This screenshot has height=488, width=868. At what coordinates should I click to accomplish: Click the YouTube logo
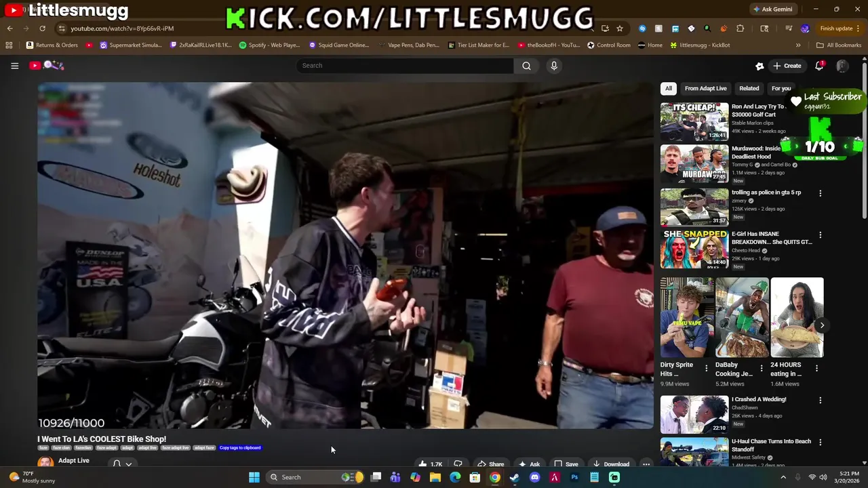click(46, 66)
